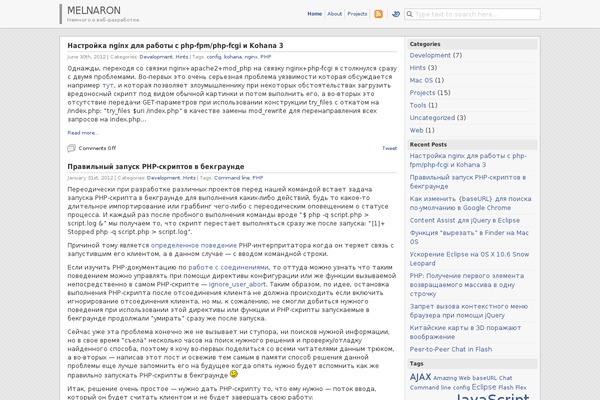Select the Chat tag in tag cloud
This screenshot has width=600, height=400.
(505, 378)
